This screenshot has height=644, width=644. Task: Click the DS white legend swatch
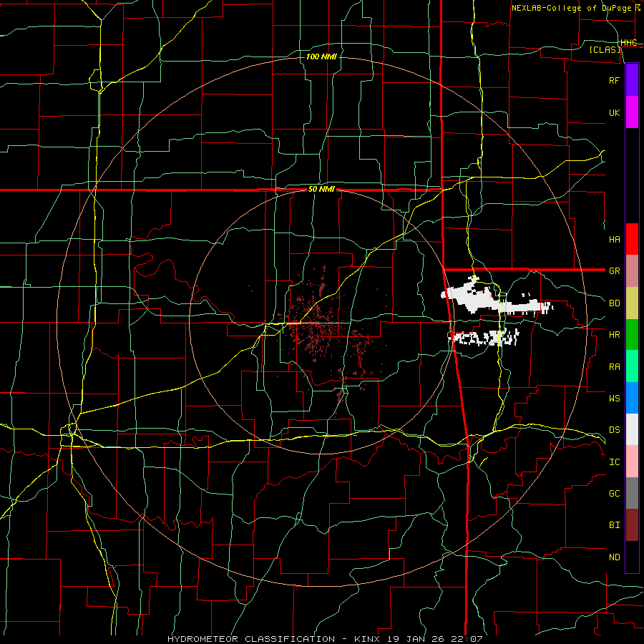point(632,429)
